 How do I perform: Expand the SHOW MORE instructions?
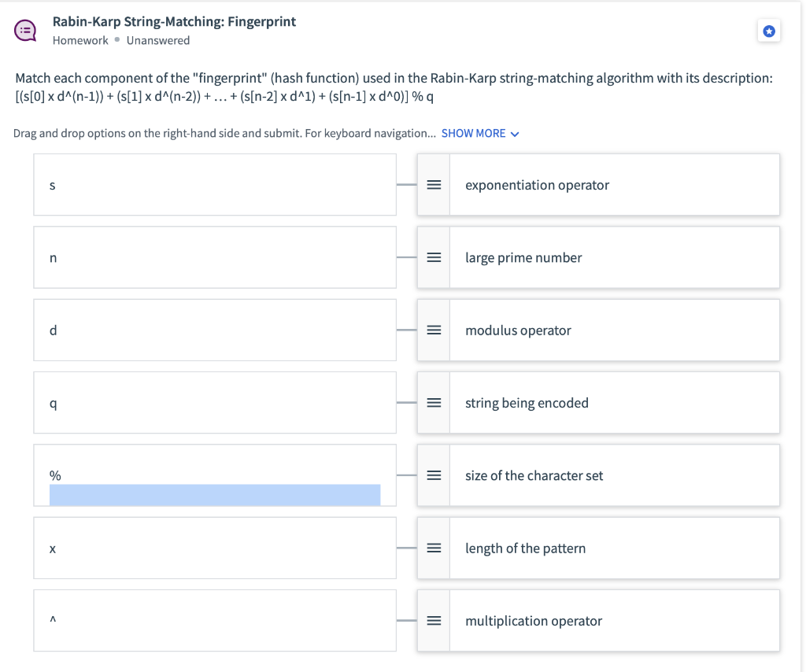pyautogui.click(x=473, y=133)
